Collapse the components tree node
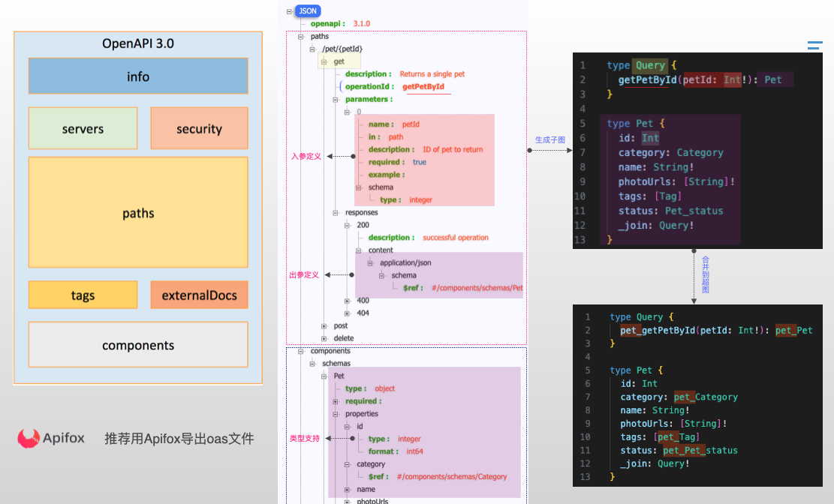 tap(301, 351)
